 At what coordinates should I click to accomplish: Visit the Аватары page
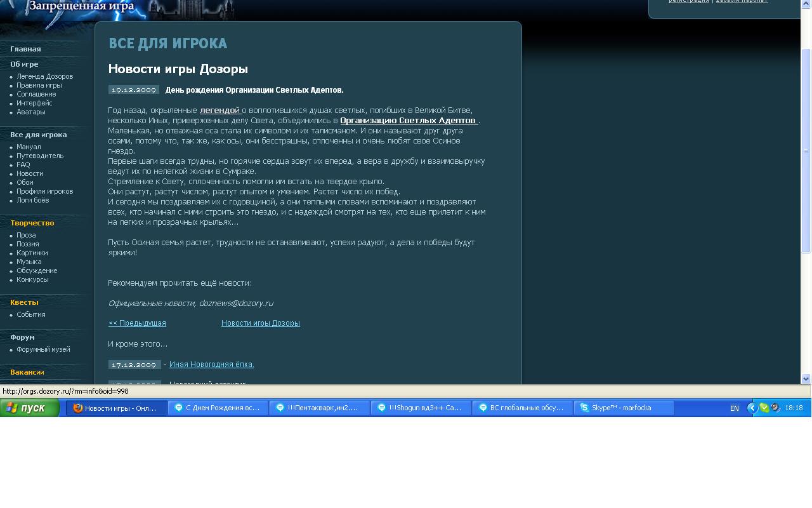click(31, 112)
